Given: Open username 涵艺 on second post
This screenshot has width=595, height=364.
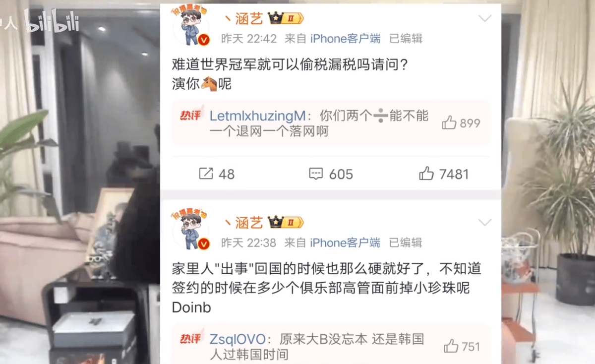Looking at the screenshot, I should (249, 223).
